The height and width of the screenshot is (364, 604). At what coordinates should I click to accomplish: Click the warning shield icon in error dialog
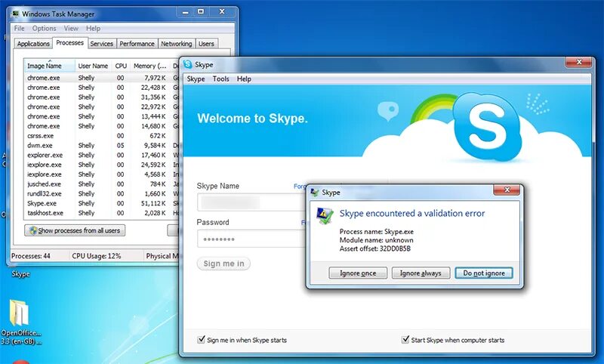[x=325, y=216]
